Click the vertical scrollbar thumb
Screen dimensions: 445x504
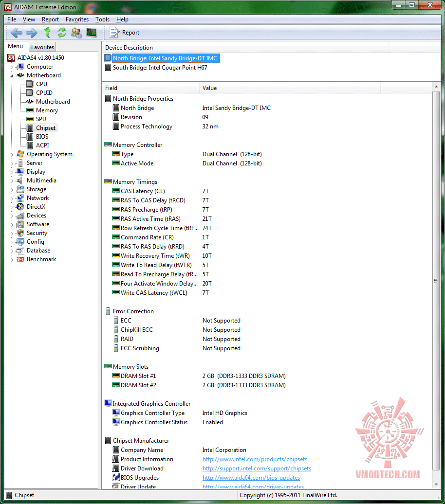(436, 281)
